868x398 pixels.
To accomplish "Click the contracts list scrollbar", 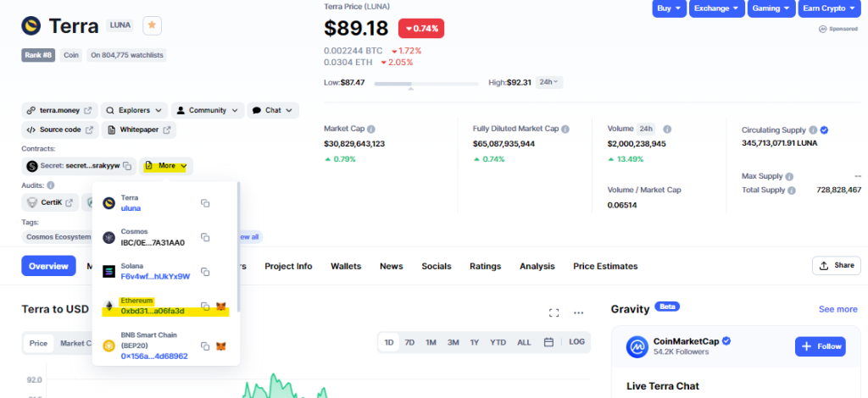I will click(238, 246).
